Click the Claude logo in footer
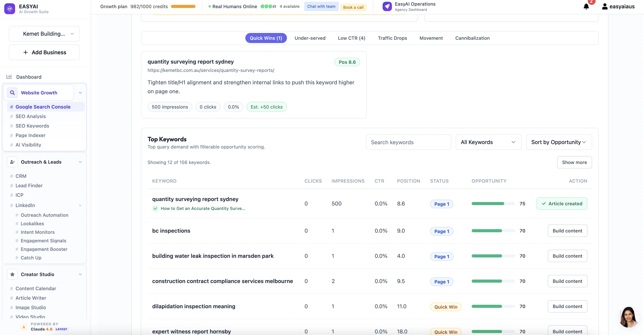The height and width of the screenshot is (335, 644). (24, 327)
